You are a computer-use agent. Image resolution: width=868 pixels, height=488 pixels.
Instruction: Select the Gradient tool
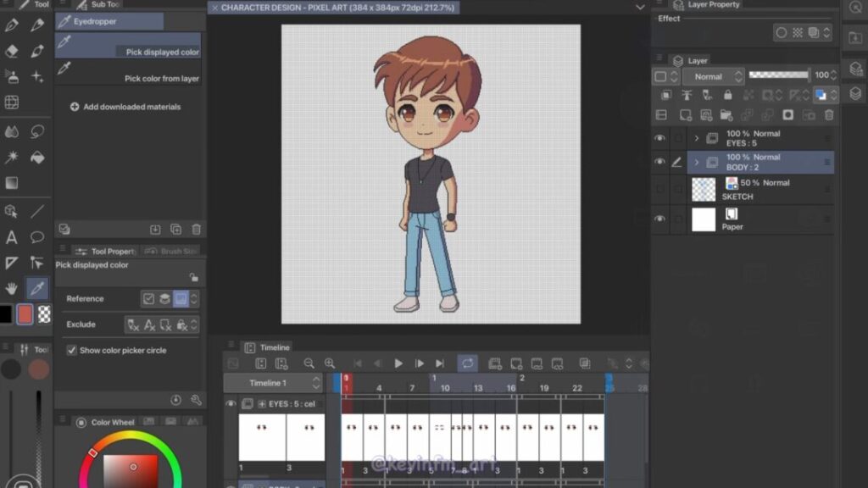pyautogui.click(x=12, y=183)
